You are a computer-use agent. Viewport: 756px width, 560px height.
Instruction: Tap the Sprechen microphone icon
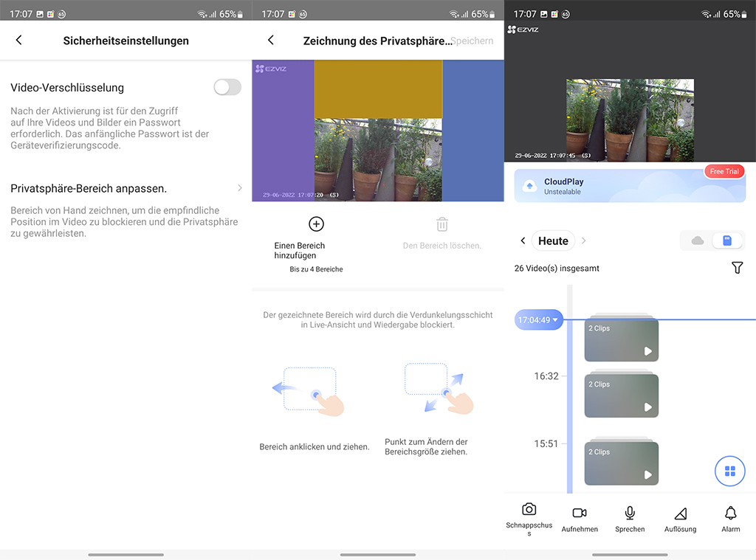(630, 513)
